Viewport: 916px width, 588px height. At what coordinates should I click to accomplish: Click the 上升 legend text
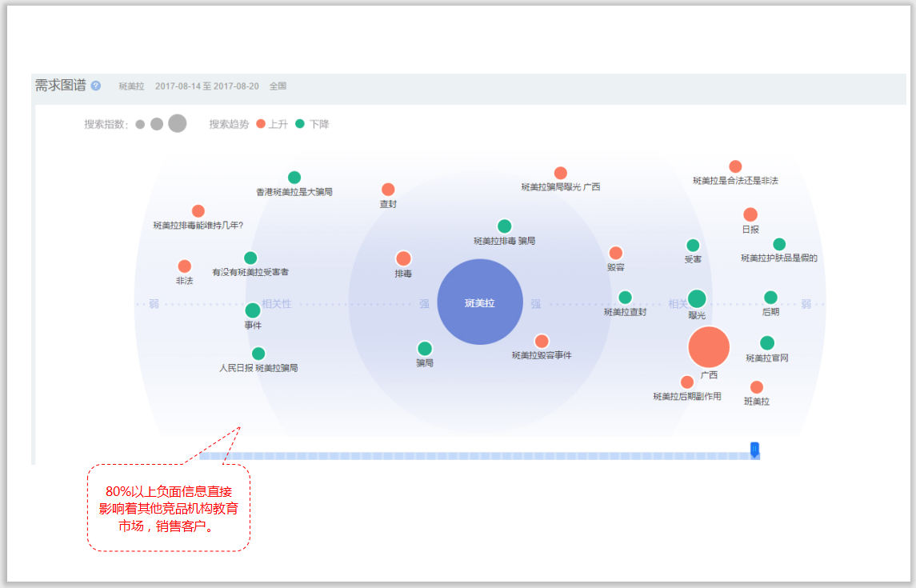point(278,124)
